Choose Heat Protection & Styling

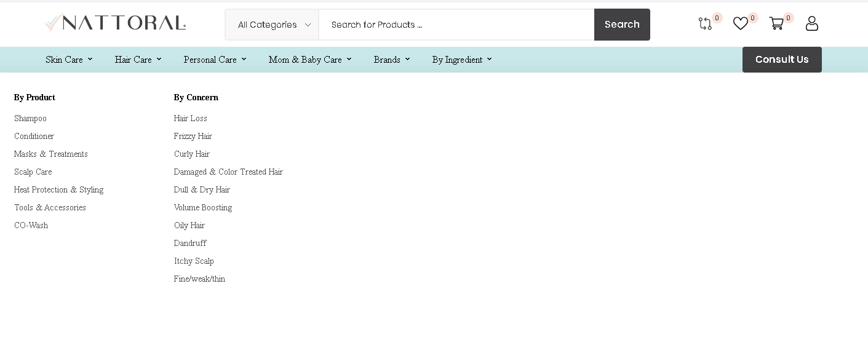click(x=58, y=189)
